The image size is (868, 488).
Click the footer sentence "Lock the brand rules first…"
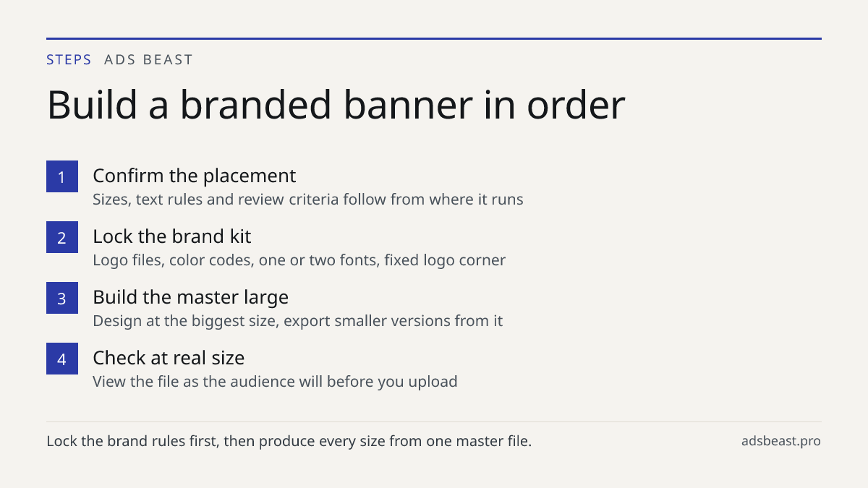289,441
